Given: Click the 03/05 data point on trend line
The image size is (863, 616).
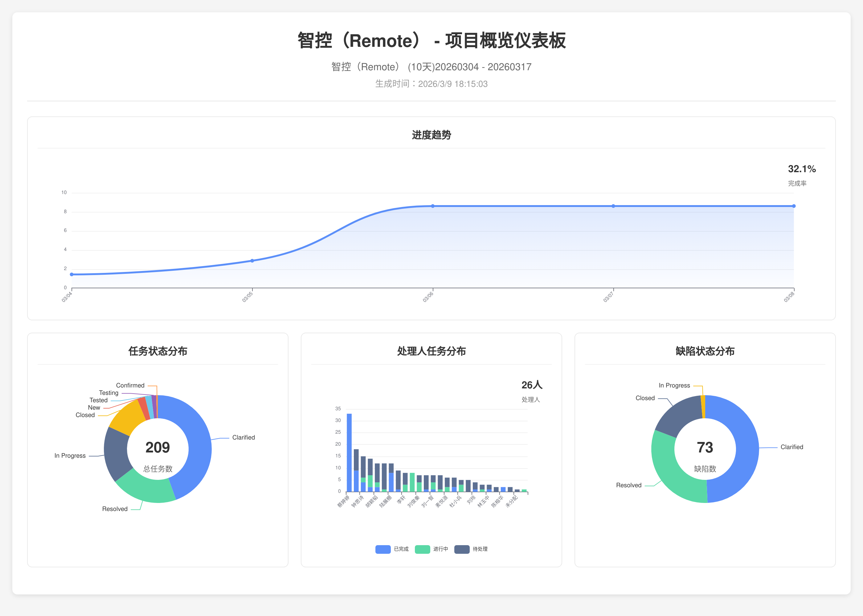Looking at the screenshot, I should point(252,261).
